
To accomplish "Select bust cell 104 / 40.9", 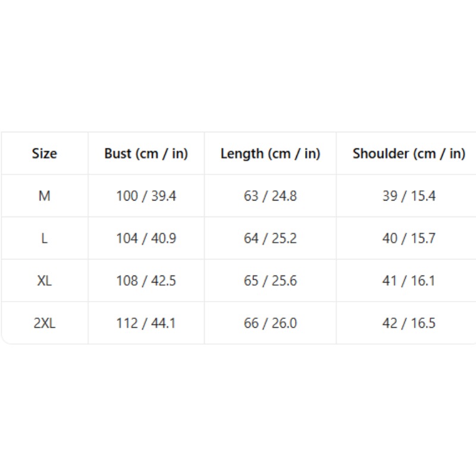I will [146, 239].
